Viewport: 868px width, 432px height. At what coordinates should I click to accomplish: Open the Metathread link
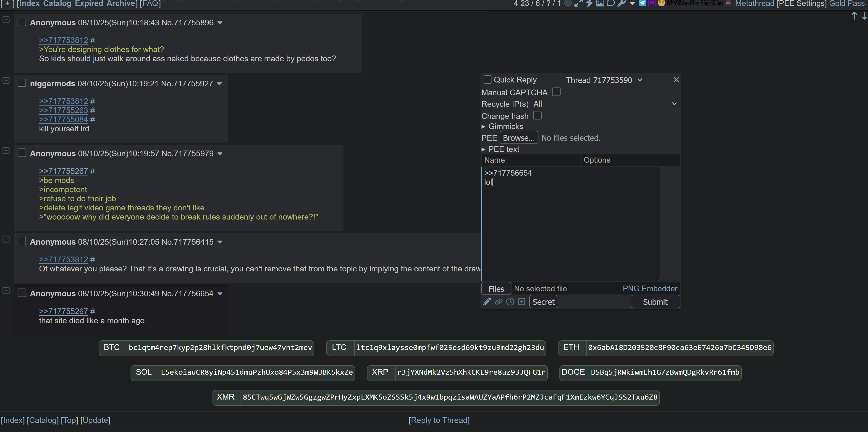click(x=754, y=4)
